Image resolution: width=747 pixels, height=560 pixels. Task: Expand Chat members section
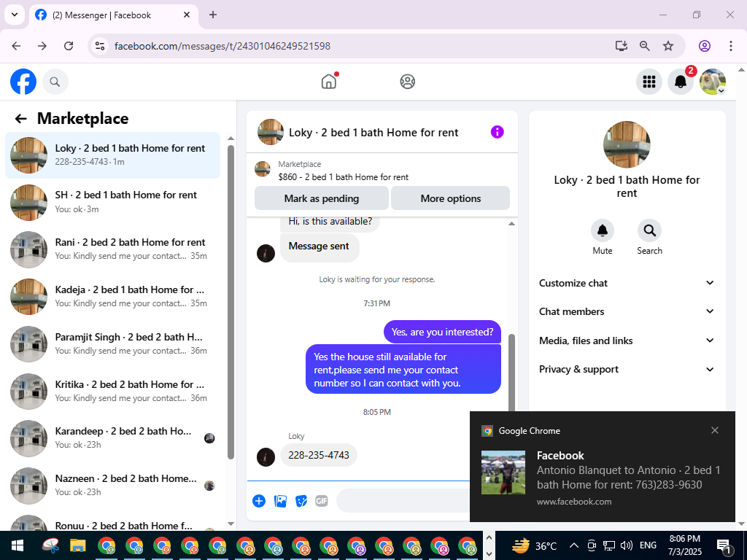click(x=627, y=311)
